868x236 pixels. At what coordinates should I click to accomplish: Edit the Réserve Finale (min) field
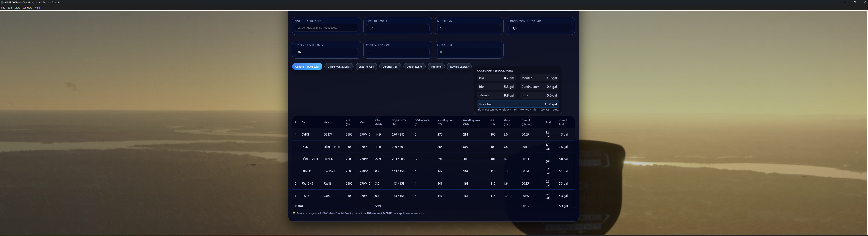tap(326, 52)
